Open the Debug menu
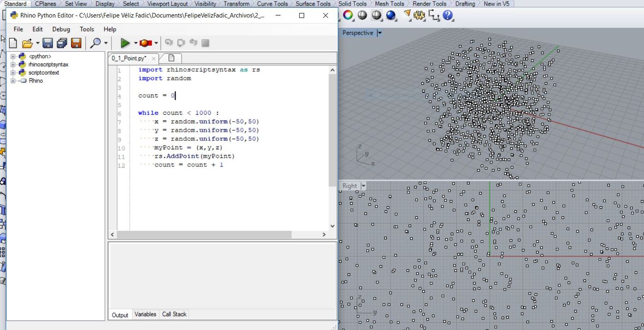The image size is (644, 330). [x=61, y=29]
